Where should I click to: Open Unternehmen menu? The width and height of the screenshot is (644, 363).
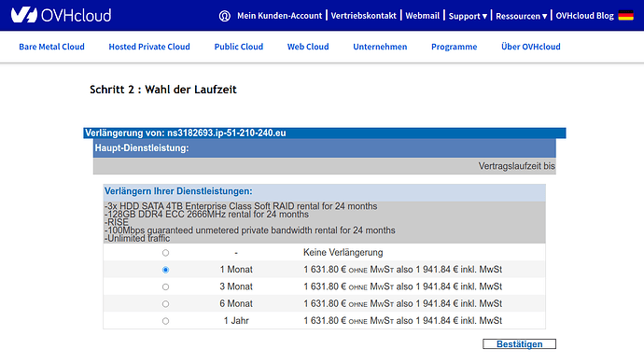point(380,47)
